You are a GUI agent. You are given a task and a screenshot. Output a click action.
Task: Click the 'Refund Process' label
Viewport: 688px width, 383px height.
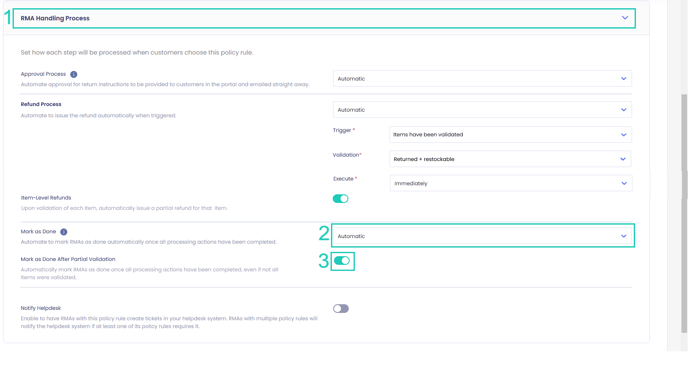(41, 104)
